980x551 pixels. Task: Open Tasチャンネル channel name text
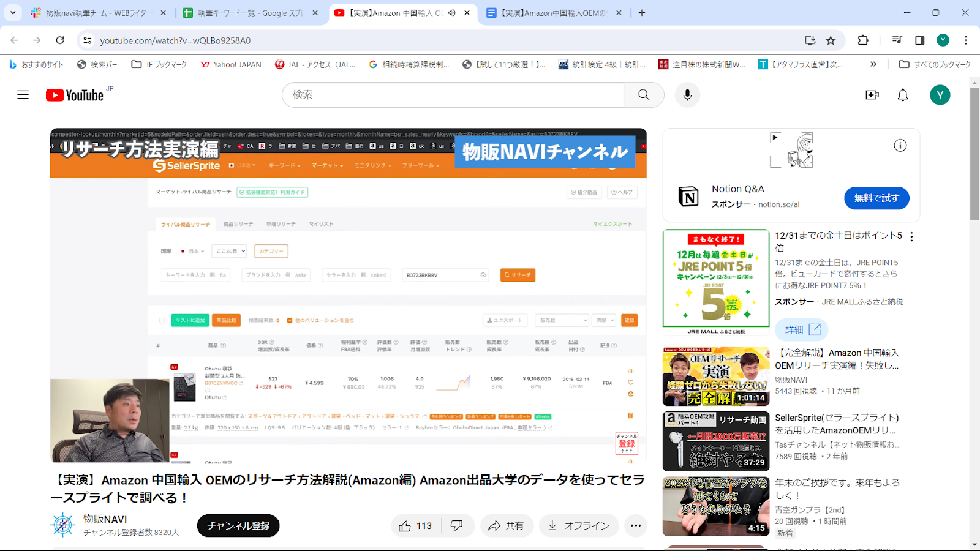[837, 444]
